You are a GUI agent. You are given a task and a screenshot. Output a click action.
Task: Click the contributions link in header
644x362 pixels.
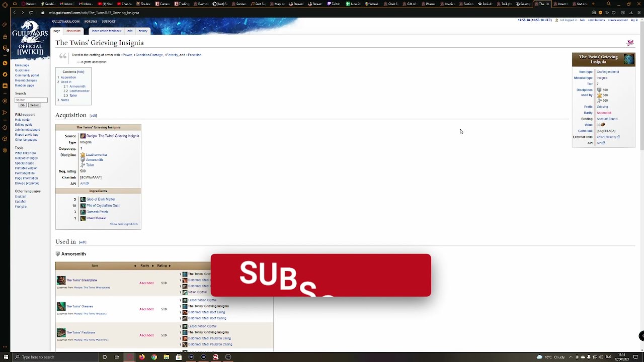coord(596,20)
